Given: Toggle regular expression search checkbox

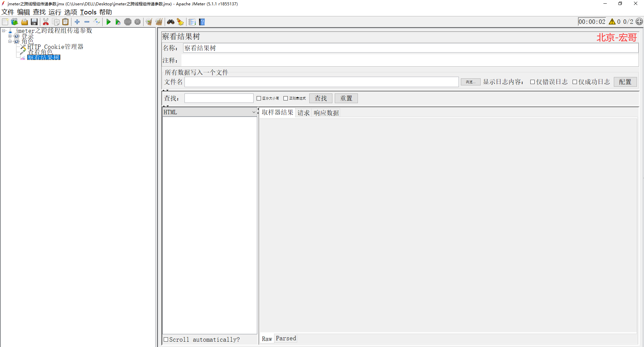Looking at the screenshot, I should 285,98.
